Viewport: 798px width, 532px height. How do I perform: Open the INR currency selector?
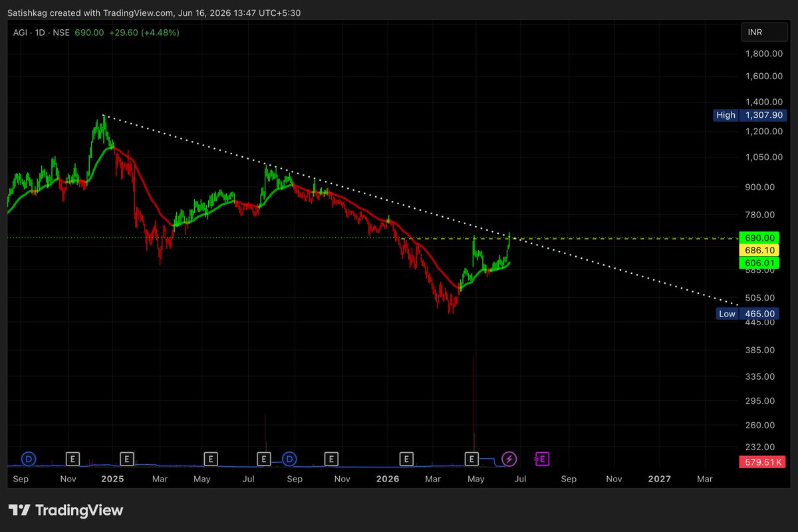tap(763, 32)
